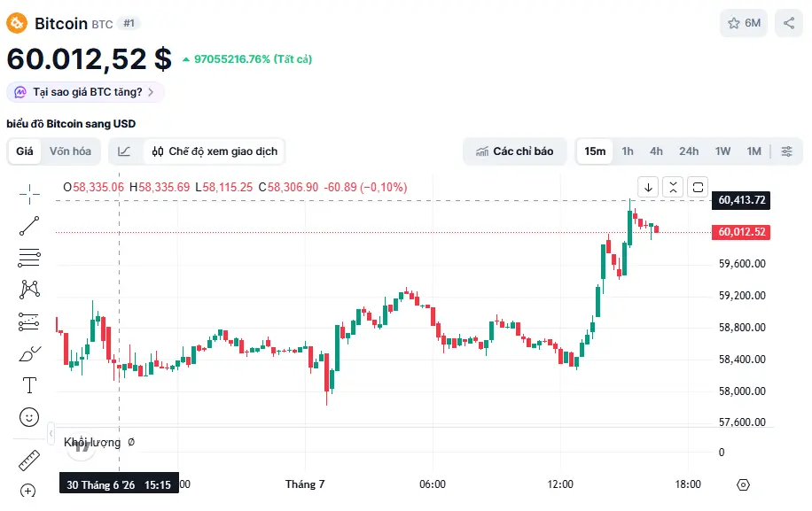Enable the trading view mode (Chế độ xem giao dịch)

pyautogui.click(x=215, y=151)
